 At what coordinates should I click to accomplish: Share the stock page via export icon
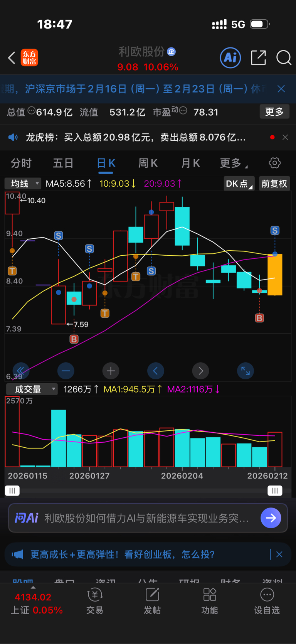coord(258,58)
